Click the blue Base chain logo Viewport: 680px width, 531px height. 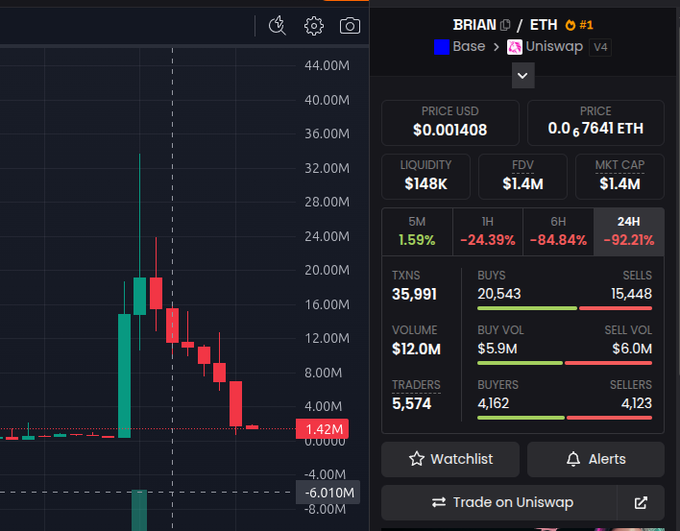[x=441, y=47]
